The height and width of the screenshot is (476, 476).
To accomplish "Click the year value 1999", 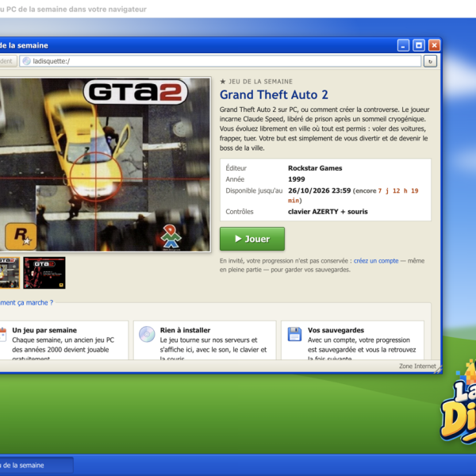I will click(x=296, y=179).
